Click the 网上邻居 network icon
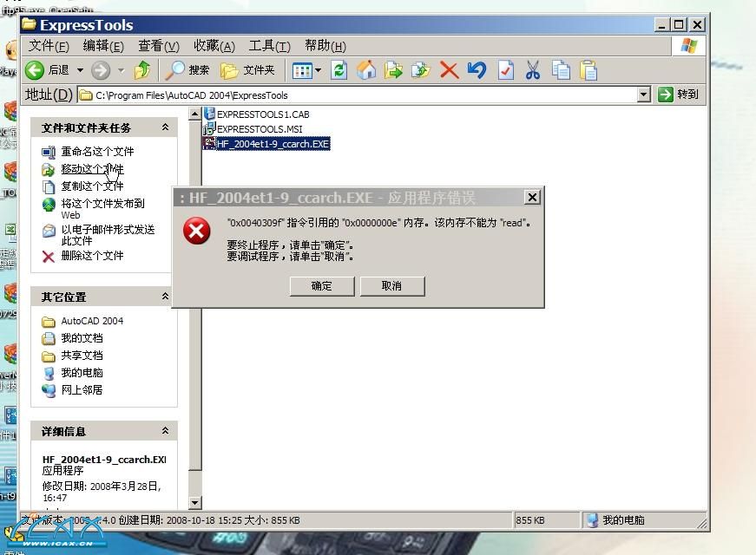 [49, 390]
